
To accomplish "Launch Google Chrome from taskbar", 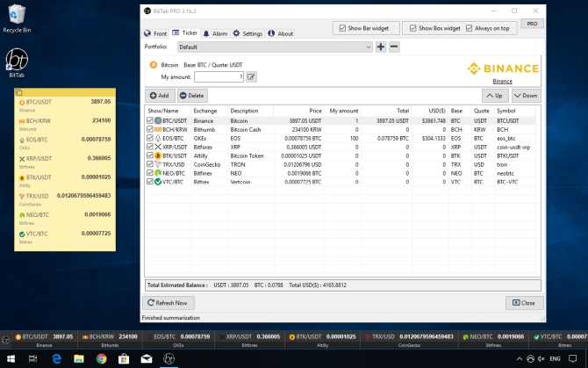I will click(x=101, y=359).
